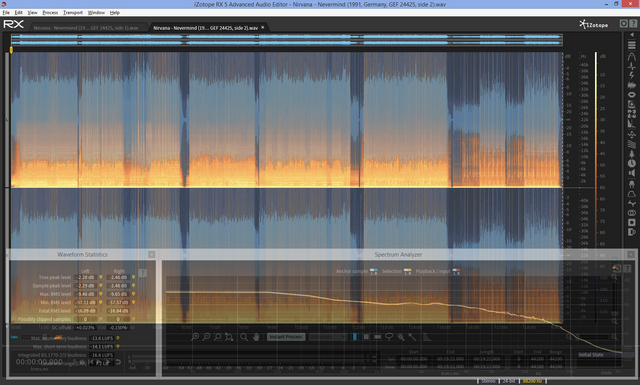Screen dimensions: 640x385
Task: Open the Spectral Repair heartbeat icon module
Action: (x=631, y=66)
